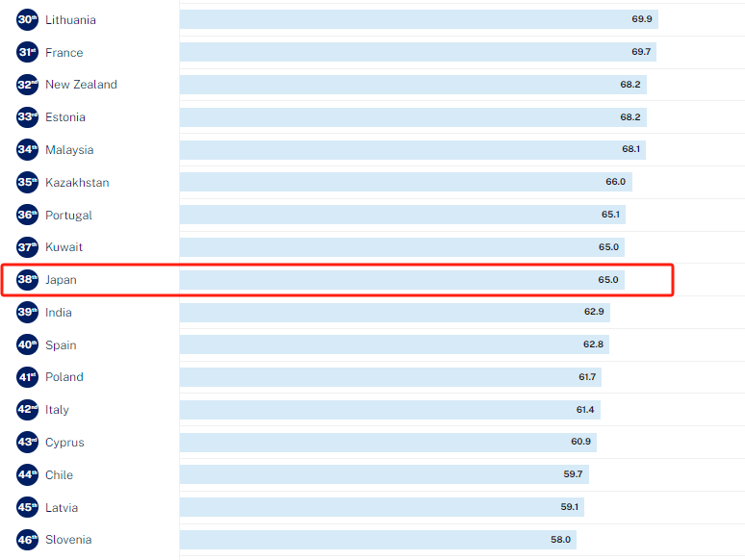Click the 36th rank badge for Portugal

[x=27, y=216]
